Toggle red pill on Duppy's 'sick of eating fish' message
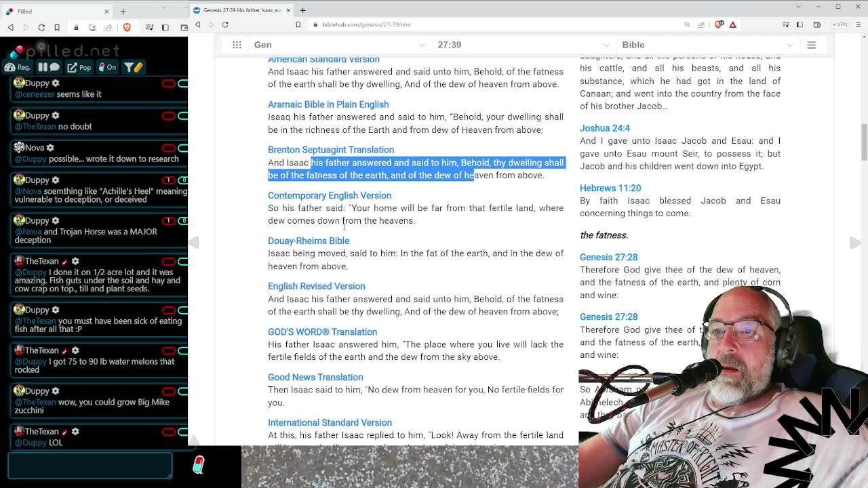Viewport: 868px width, 488px height. point(168,310)
